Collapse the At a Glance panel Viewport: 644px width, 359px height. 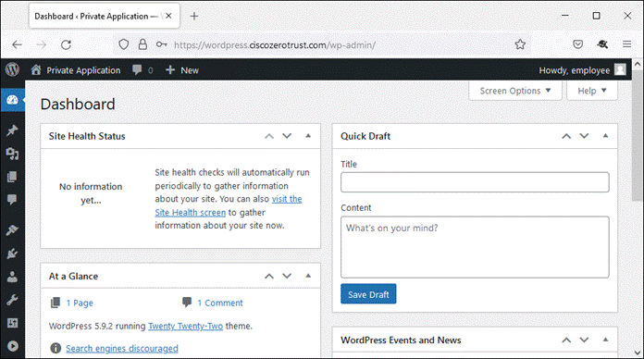pyautogui.click(x=308, y=276)
